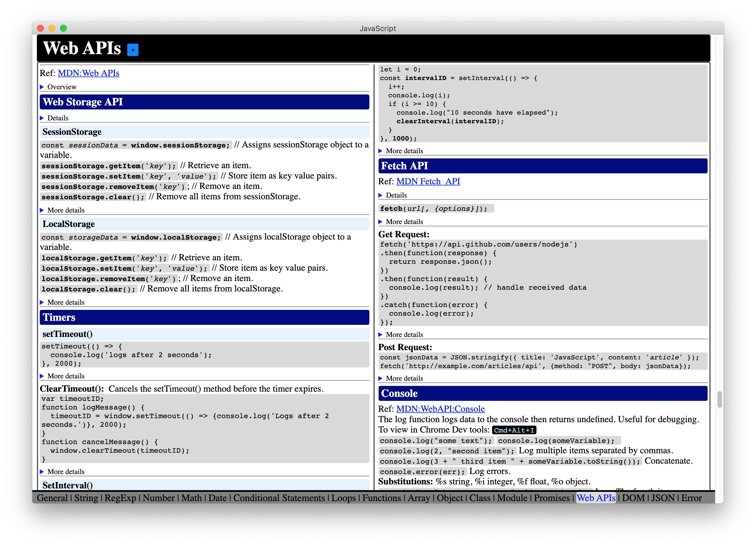
Task: Expand More details under Get Request
Action: coord(380,335)
